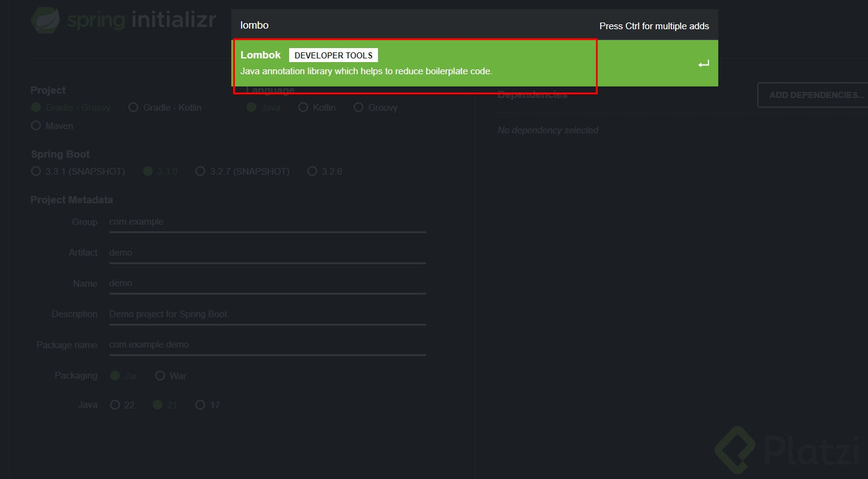Click the ADD DEPENDENCIES button

pos(813,95)
